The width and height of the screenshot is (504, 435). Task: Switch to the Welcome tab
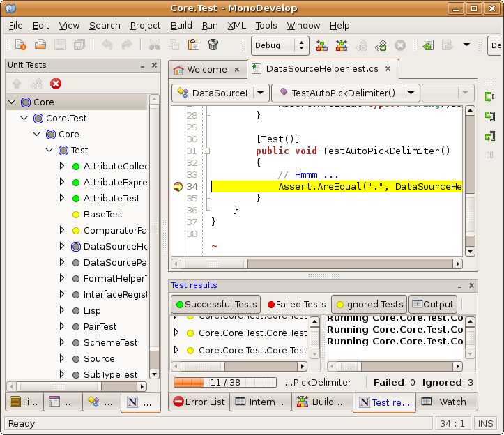[x=206, y=70]
